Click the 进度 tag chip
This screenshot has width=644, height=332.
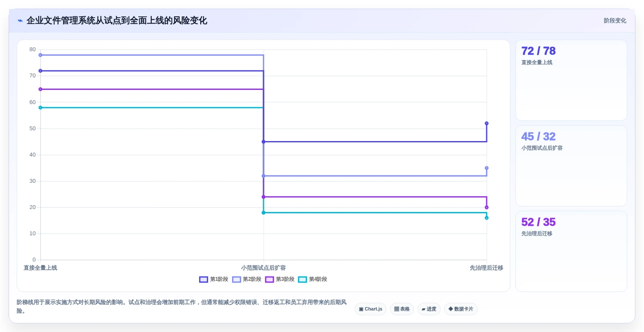tap(429, 309)
